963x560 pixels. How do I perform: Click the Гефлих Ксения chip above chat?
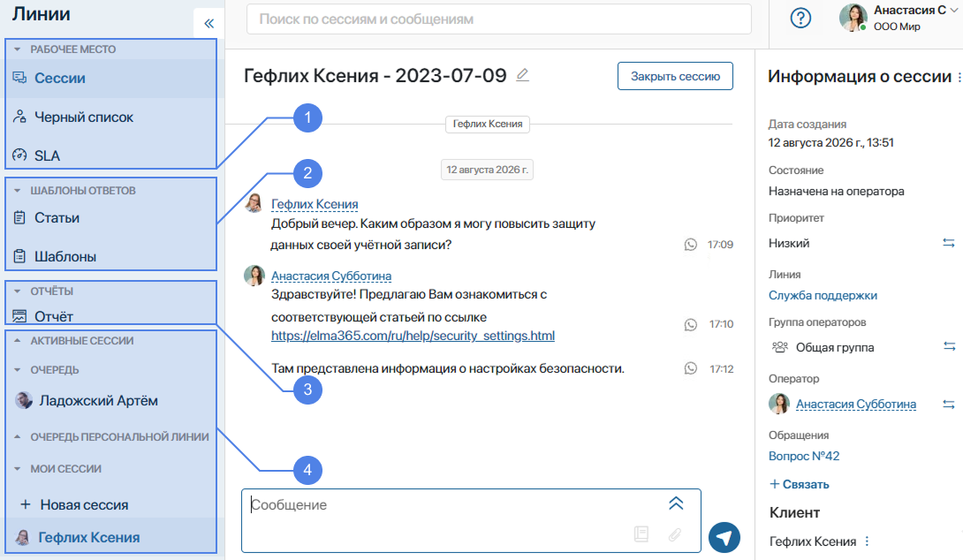pyautogui.click(x=488, y=124)
